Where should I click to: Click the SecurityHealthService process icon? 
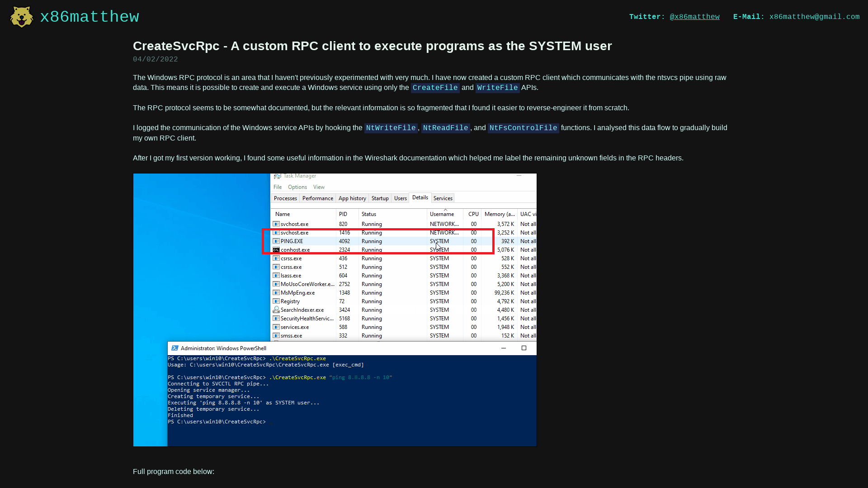point(276,319)
